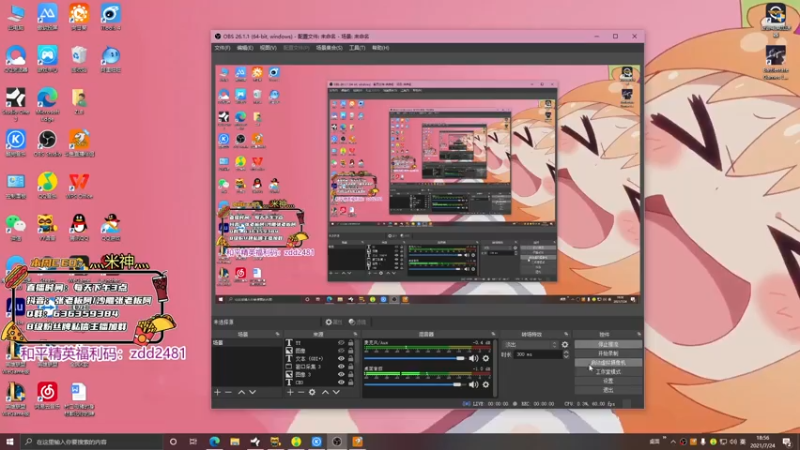Screen dimensions: 800x450
Task: Open iTools 4 desktop shortcut
Action: pyautogui.click(x=111, y=17)
